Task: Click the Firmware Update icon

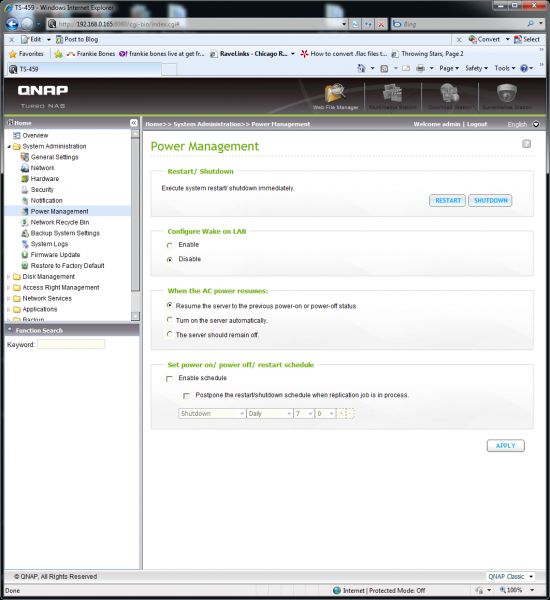Action: click(25, 255)
